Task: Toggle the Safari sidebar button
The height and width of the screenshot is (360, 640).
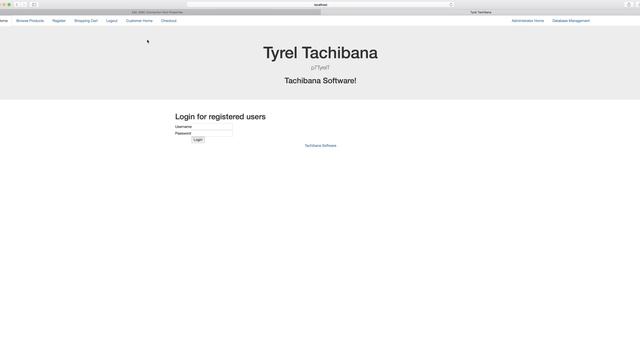Action: (x=34, y=4)
